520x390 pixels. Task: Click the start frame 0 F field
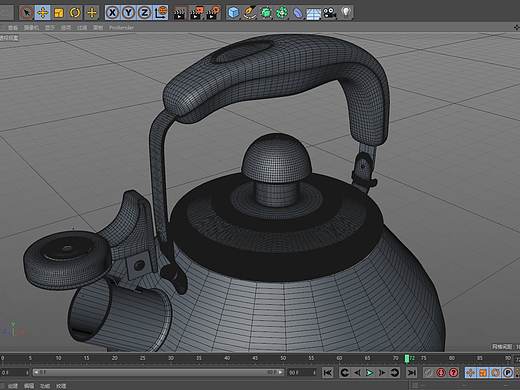[x=15, y=372]
